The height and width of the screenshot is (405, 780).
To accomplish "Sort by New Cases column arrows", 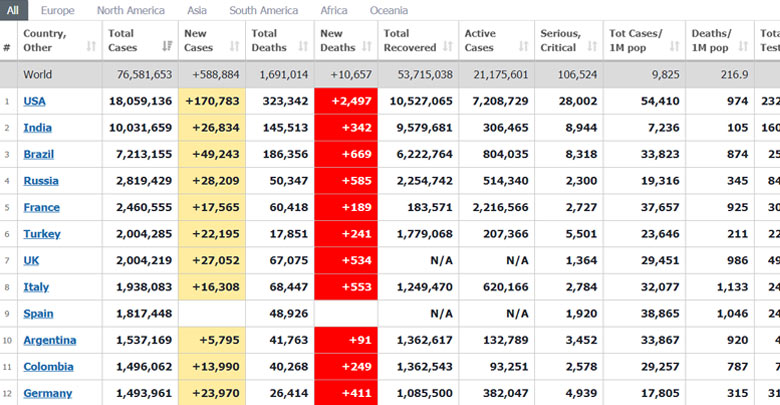I will tap(234, 47).
